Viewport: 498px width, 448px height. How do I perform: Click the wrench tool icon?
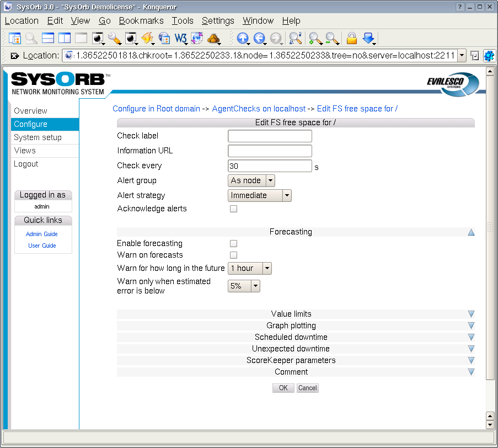coord(114,39)
